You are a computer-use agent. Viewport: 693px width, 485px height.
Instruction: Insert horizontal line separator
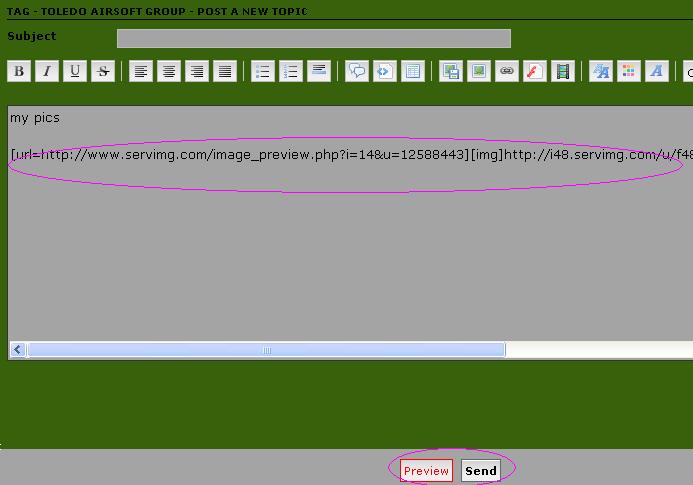pos(319,71)
